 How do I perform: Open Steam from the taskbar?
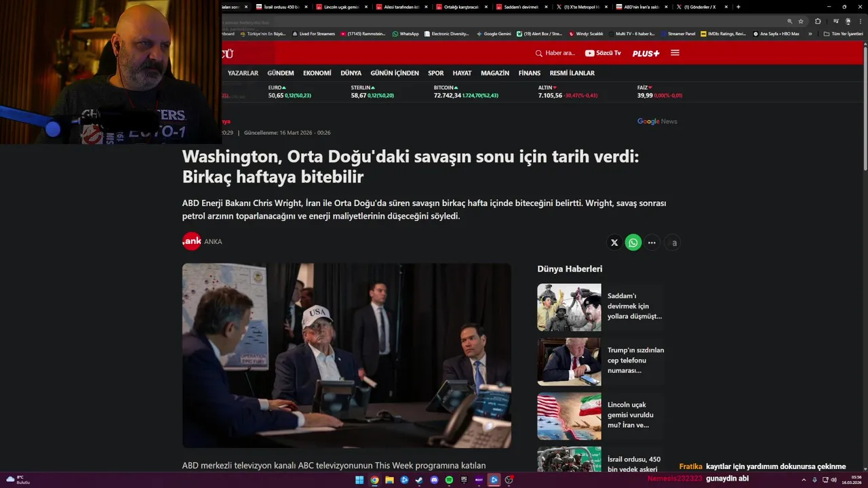[x=419, y=480]
